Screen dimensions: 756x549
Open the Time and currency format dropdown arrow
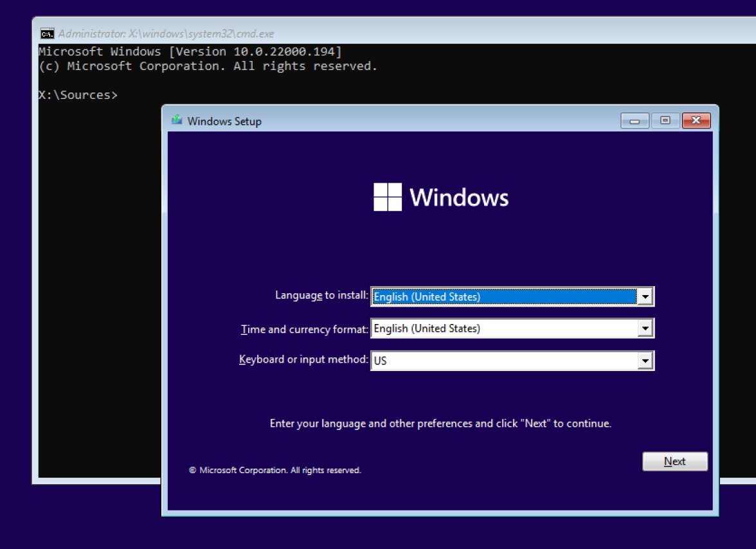[x=645, y=328]
